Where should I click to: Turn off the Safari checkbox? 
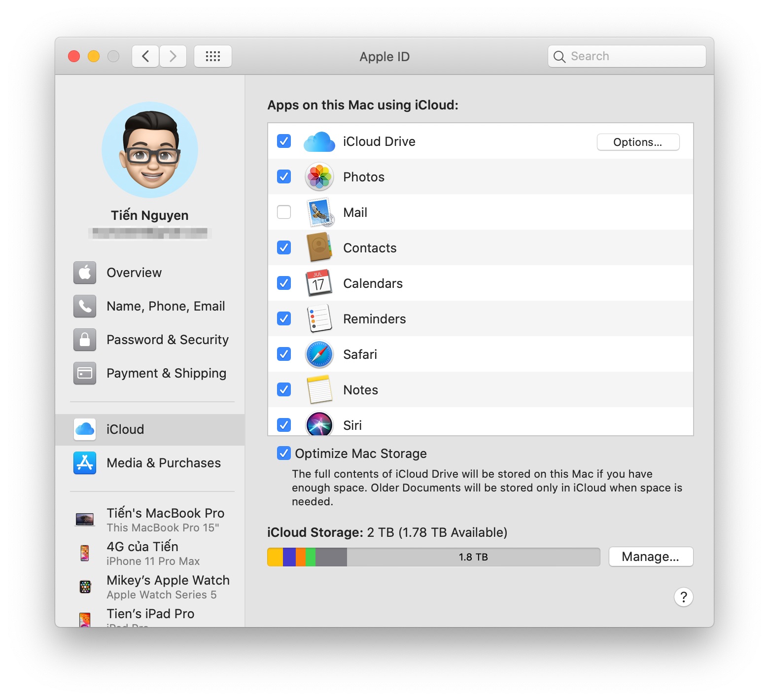tap(284, 354)
